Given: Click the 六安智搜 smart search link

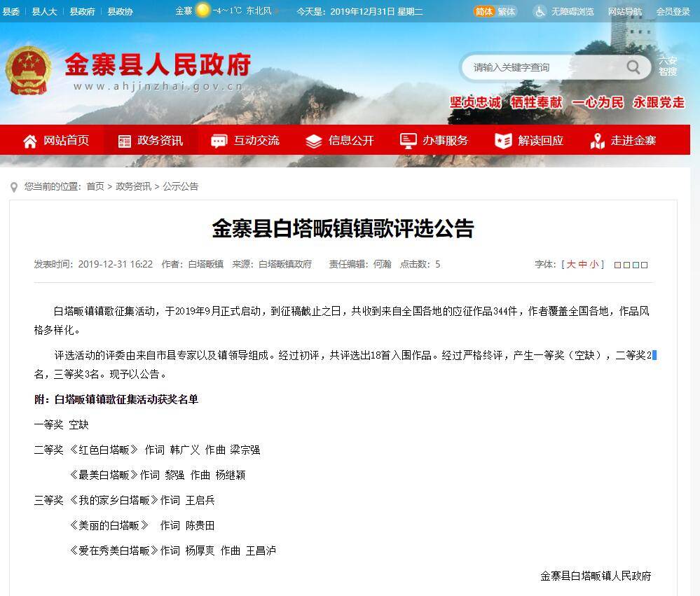Looking at the screenshot, I should click(x=668, y=66).
